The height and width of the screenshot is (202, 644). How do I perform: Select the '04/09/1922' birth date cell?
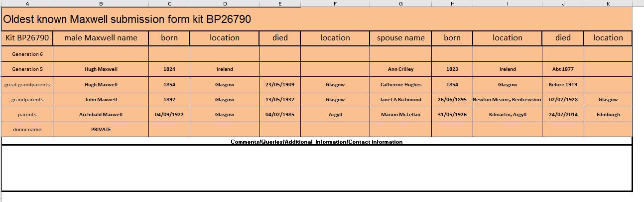169,115
